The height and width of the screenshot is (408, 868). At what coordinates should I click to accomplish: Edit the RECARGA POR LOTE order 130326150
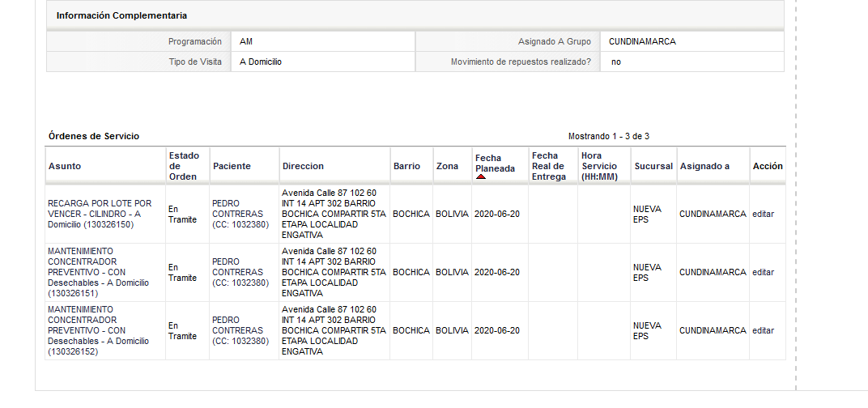point(764,215)
